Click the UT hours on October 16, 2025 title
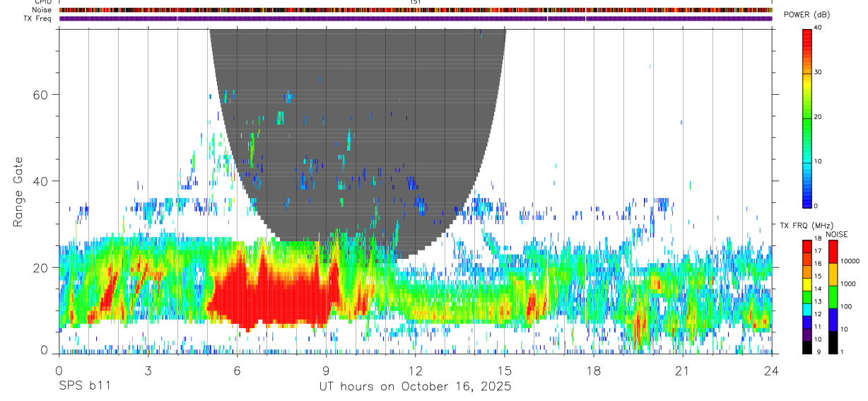The image size is (868, 401). 415,386
